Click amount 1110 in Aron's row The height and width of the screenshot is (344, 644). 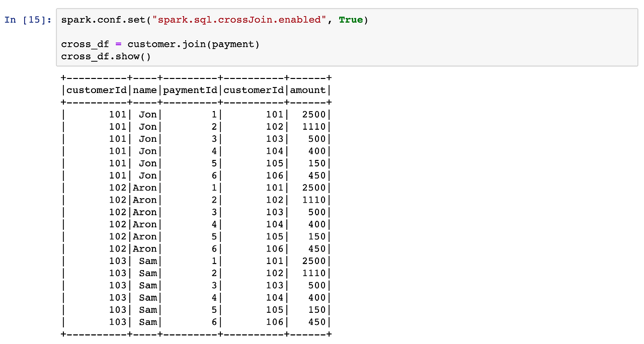point(314,200)
